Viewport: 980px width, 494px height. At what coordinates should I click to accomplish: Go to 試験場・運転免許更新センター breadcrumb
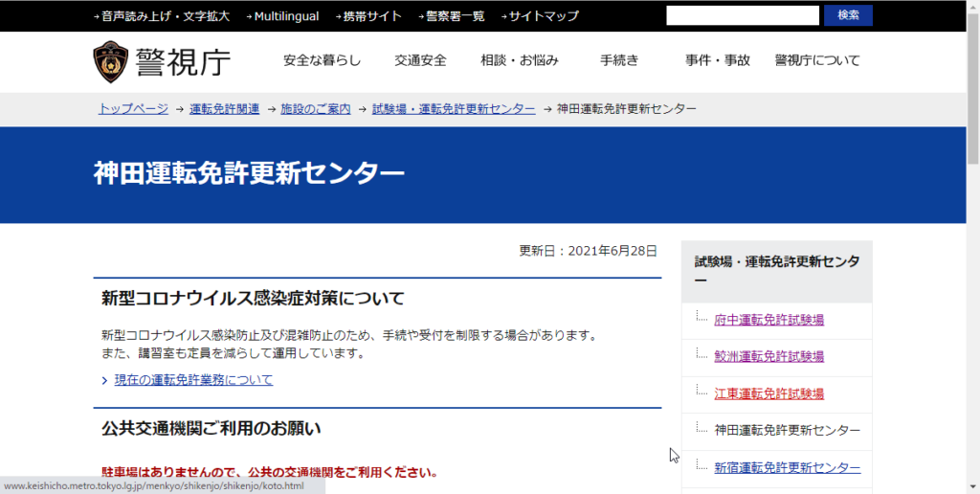pos(454,109)
